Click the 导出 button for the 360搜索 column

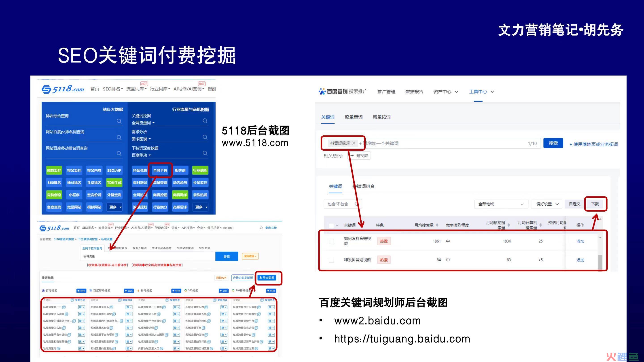pyautogui.click(x=224, y=291)
